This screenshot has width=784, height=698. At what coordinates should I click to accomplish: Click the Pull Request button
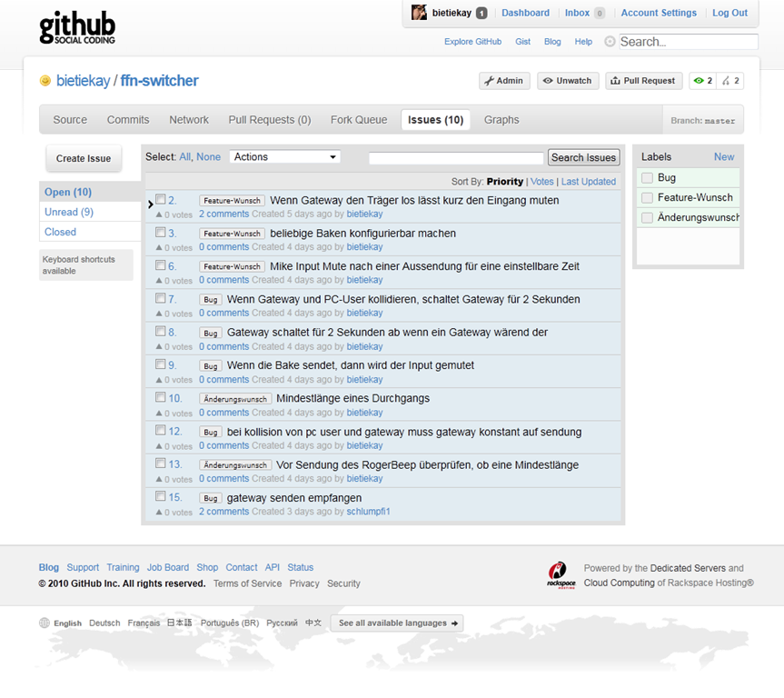tap(644, 81)
